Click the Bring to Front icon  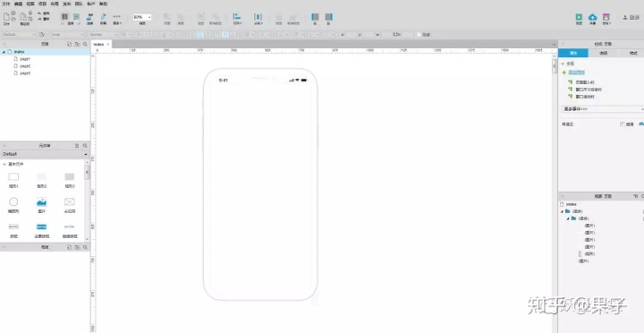tap(167, 17)
